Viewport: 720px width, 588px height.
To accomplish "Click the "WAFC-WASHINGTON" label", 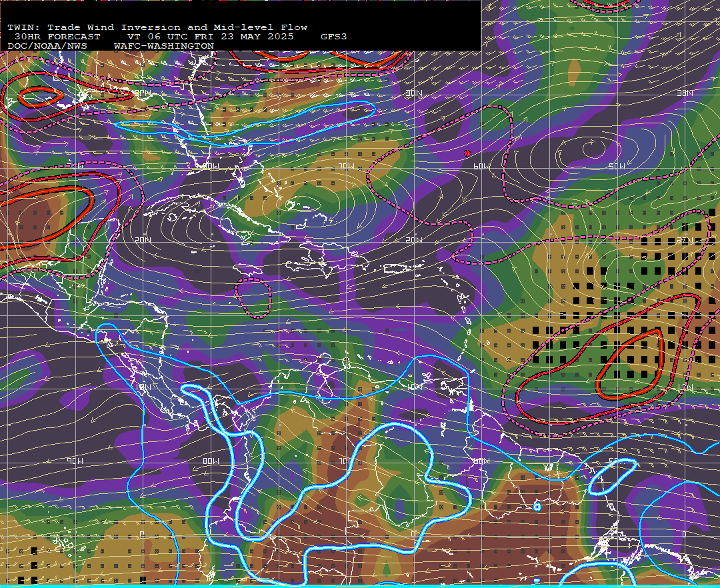I will [x=164, y=46].
